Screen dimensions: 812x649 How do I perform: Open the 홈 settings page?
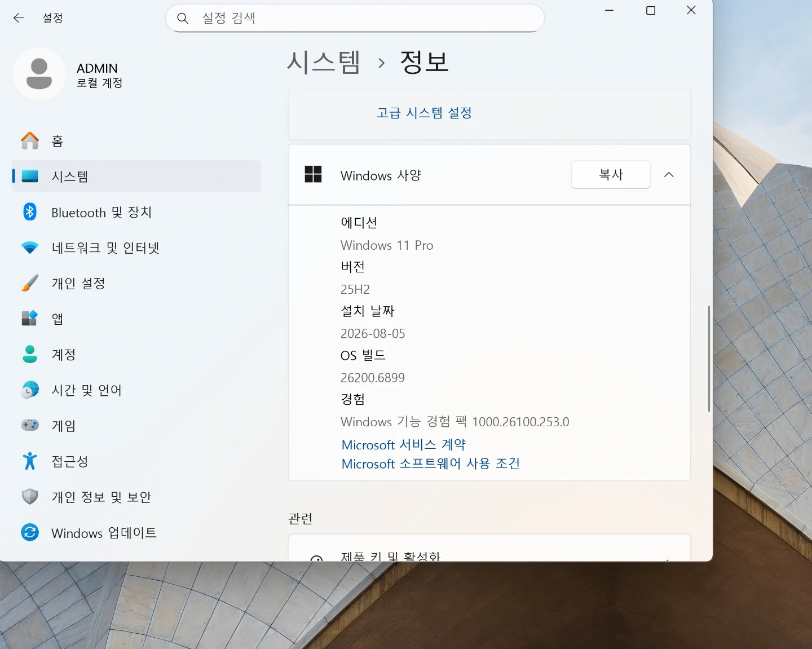click(136, 141)
